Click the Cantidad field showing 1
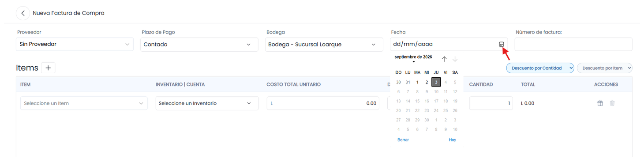This screenshot has width=644, height=161. point(491,103)
